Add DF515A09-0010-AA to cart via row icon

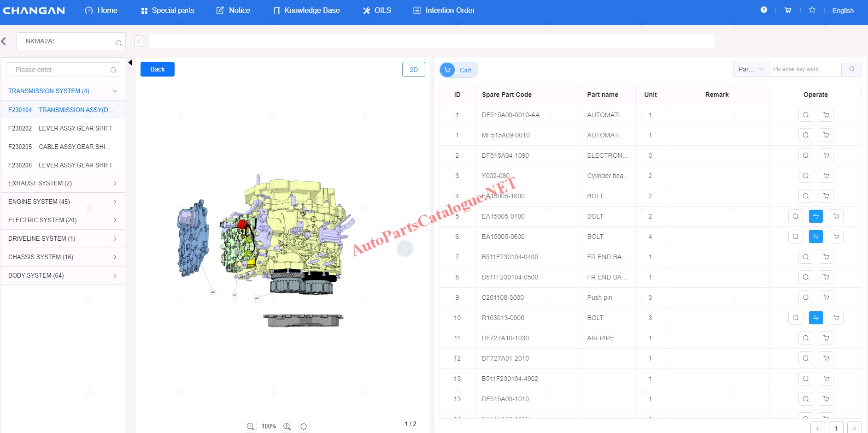tap(826, 115)
